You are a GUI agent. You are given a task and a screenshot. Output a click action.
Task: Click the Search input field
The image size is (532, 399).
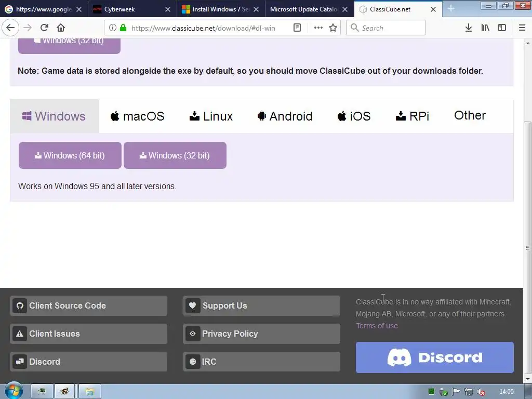386,28
